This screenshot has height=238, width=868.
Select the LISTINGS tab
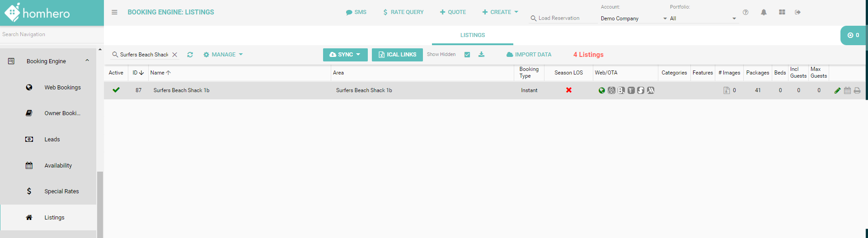[x=472, y=35]
